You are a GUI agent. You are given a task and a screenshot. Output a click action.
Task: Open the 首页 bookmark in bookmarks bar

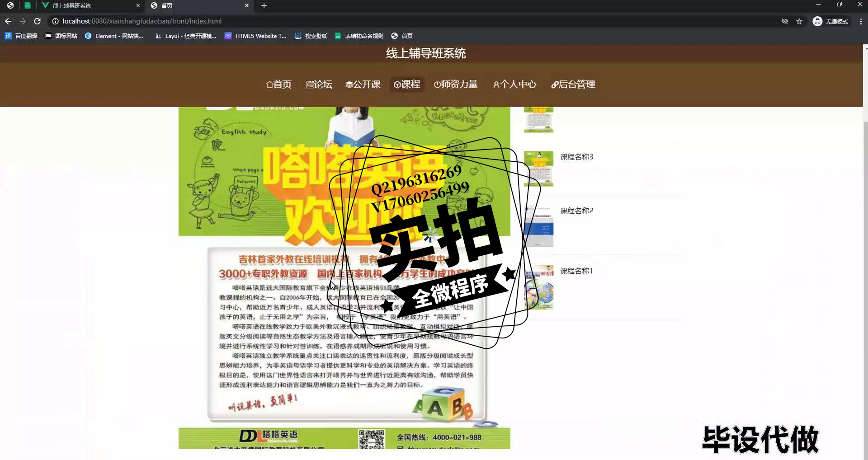pos(402,36)
